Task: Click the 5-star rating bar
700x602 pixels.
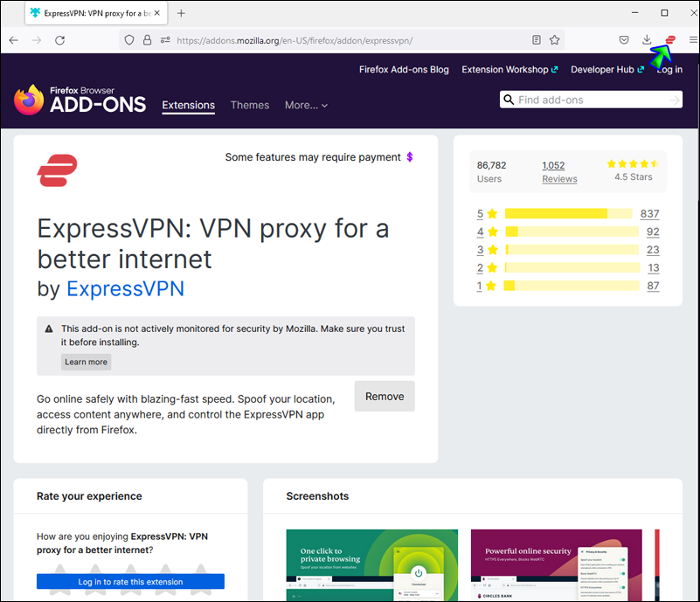Action: [568, 214]
